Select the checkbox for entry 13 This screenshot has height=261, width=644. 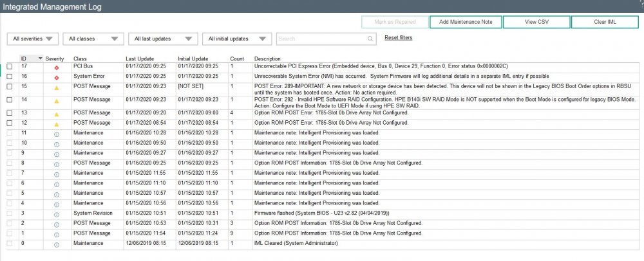[x=10, y=113]
